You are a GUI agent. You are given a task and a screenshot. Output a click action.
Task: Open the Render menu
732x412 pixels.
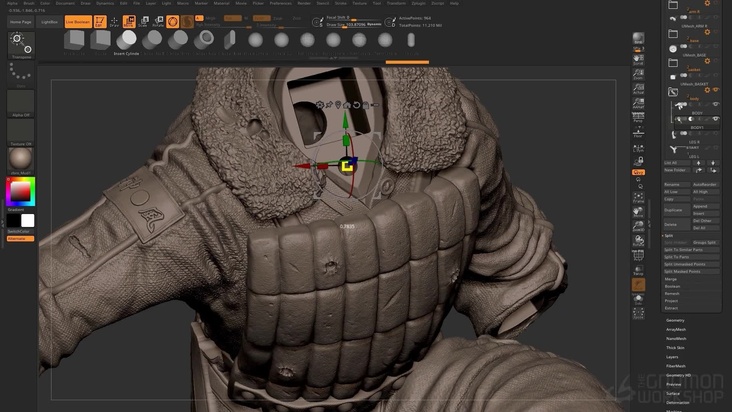pyautogui.click(x=304, y=3)
